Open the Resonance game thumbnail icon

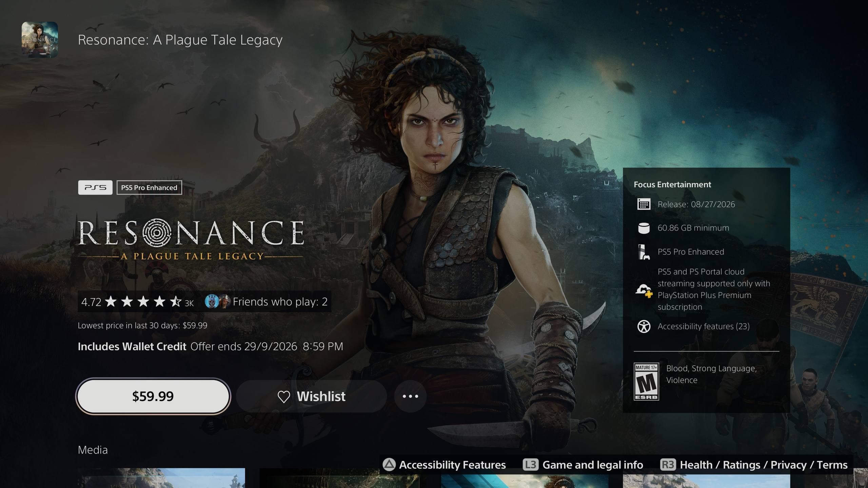40,40
